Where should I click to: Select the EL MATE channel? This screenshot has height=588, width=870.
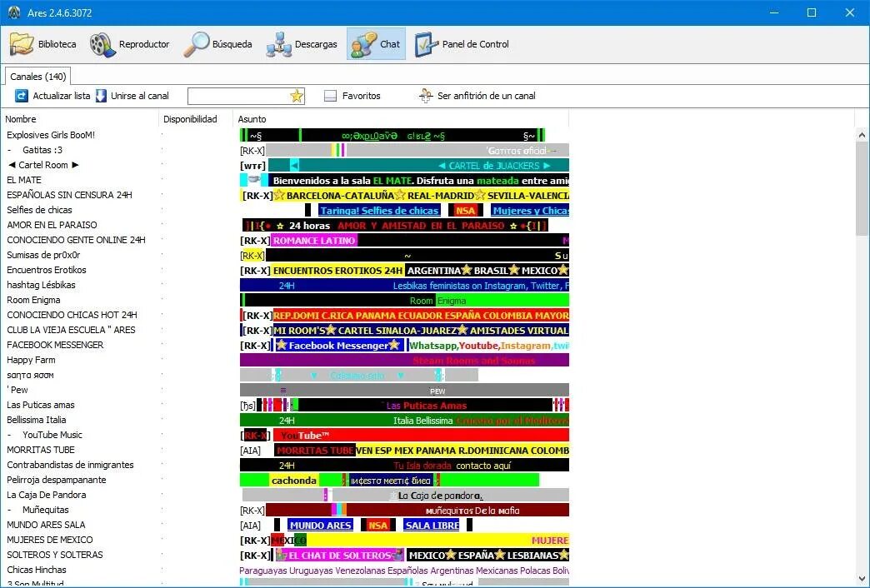click(x=24, y=180)
